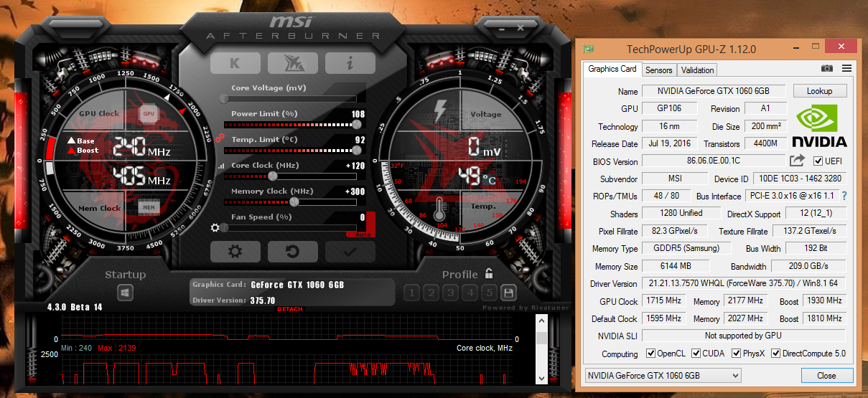Click the GPU-Z Close button
This screenshot has height=398, width=868.
coord(826,375)
